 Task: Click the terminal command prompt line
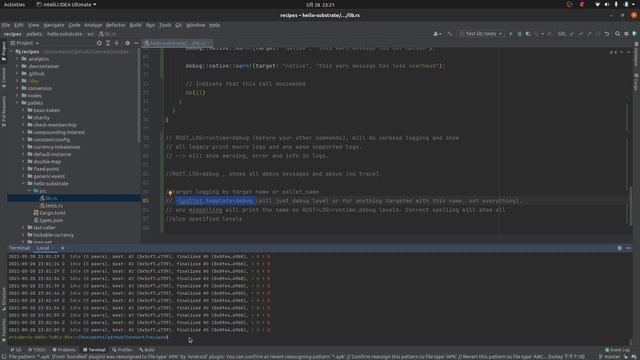tap(88, 338)
